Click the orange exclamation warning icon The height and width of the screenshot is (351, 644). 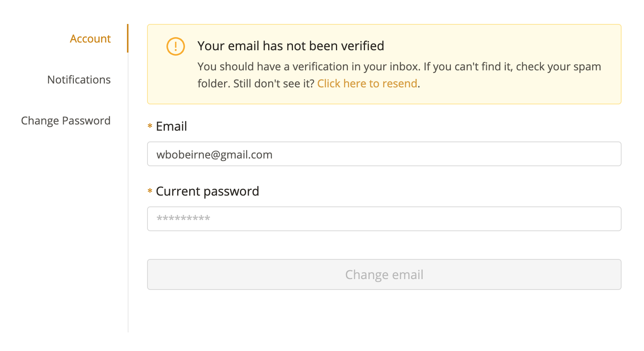(176, 46)
